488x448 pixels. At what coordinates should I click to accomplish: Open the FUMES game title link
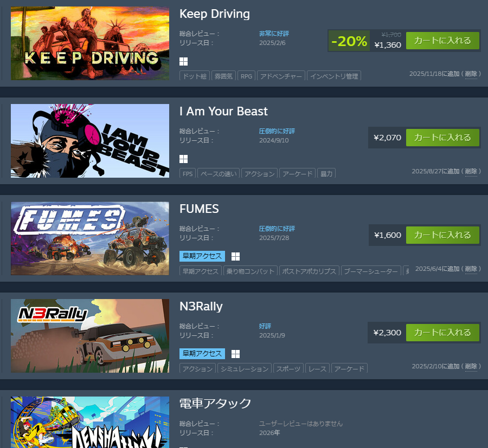pos(199,209)
